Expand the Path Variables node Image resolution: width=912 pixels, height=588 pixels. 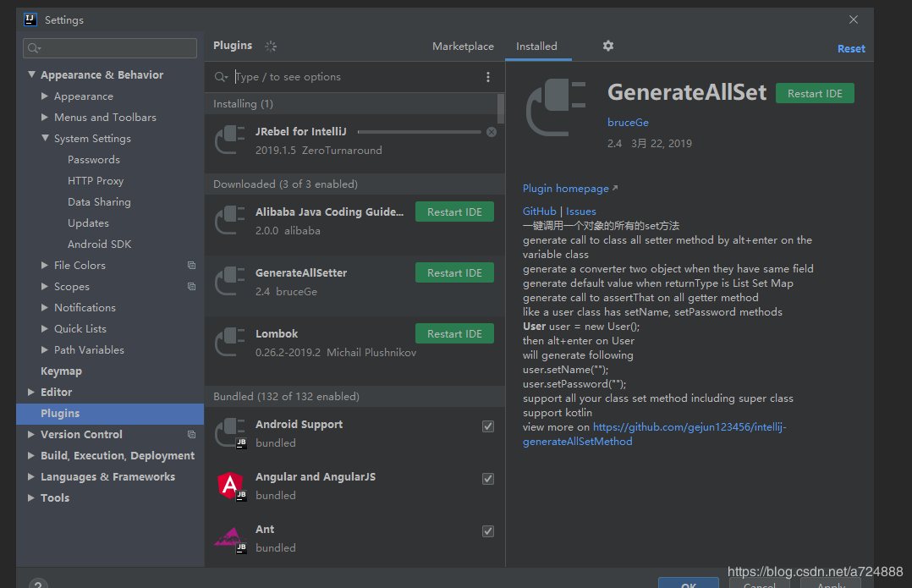click(45, 349)
